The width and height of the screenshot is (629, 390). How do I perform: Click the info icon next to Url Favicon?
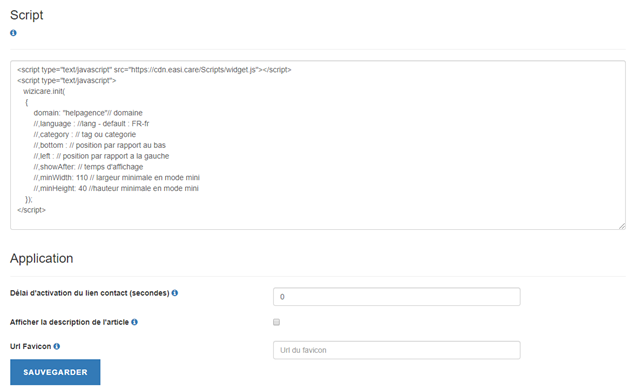pos(57,346)
